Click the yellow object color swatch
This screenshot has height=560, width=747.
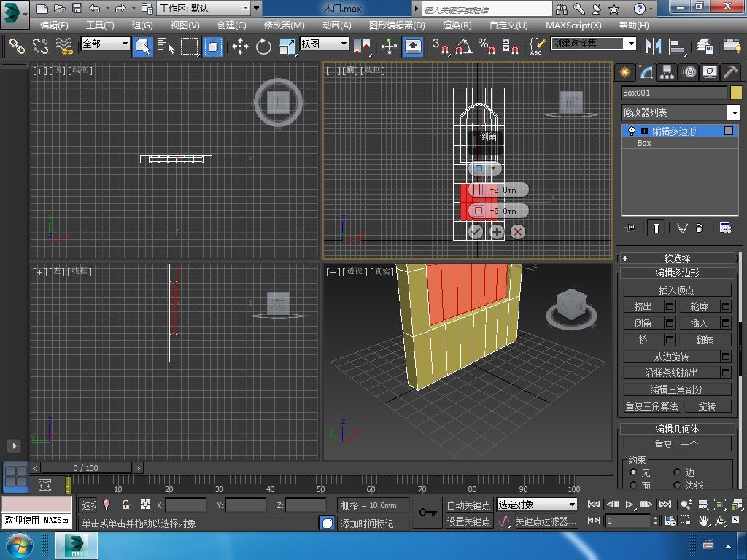pos(735,93)
